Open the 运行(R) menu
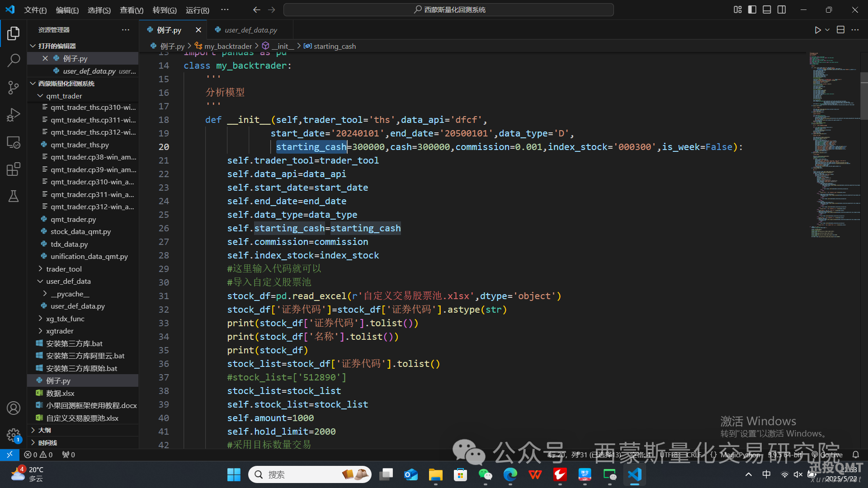This screenshot has width=868, height=488. pyautogui.click(x=198, y=10)
